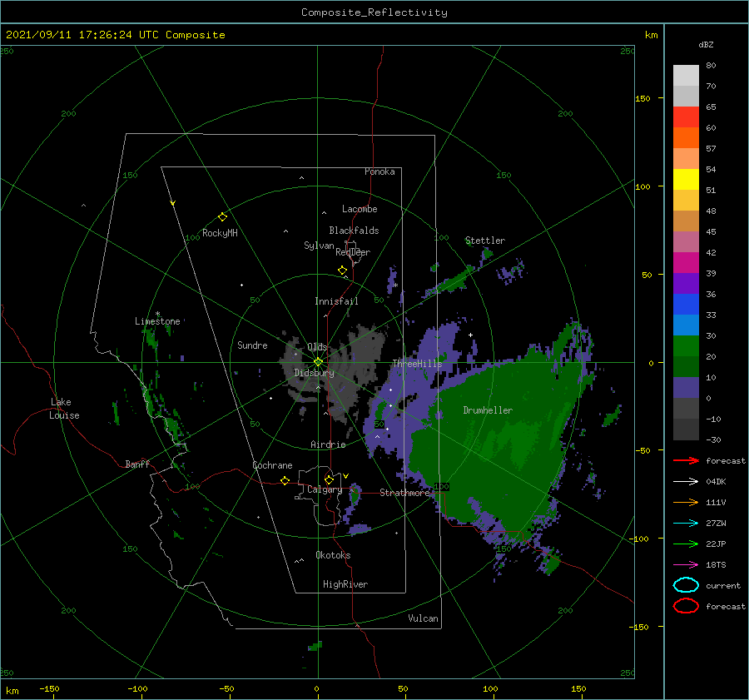Click the Lake Louise label
Screen dimensions: 749x700
tap(64, 409)
